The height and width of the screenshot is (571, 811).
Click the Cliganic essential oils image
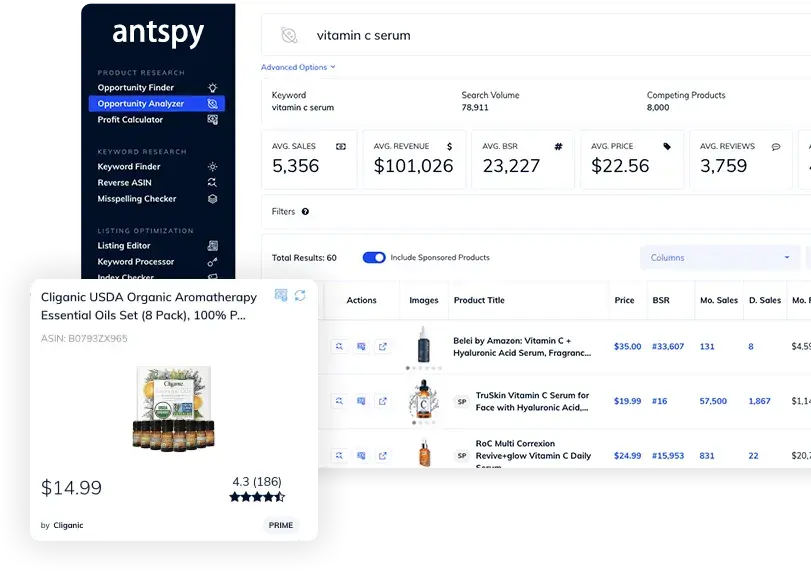coord(173,407)
